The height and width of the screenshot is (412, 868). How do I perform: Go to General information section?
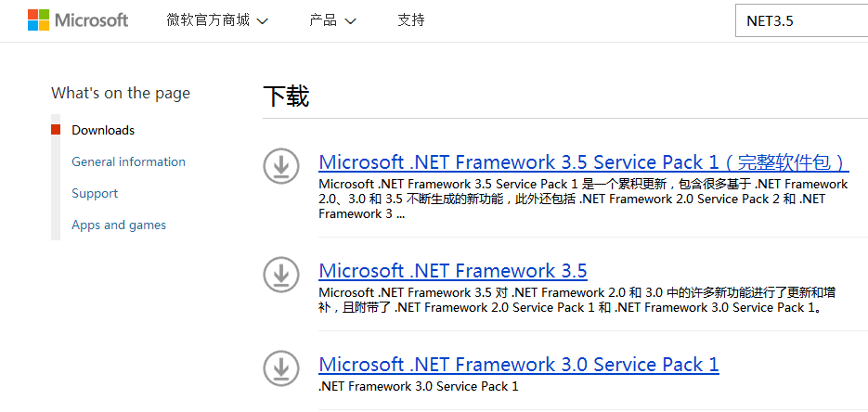pyautogui.click(x=128, y=161)
